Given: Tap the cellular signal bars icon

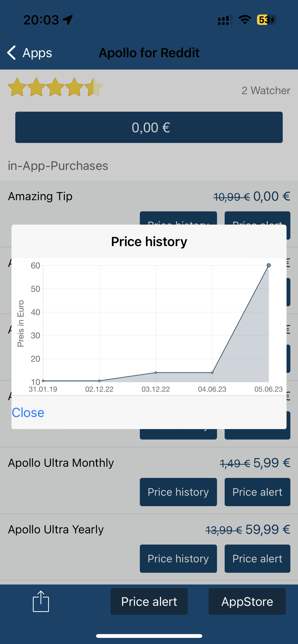Looking at the screenshot, I should pyautogui.click(x=225, y=20).
